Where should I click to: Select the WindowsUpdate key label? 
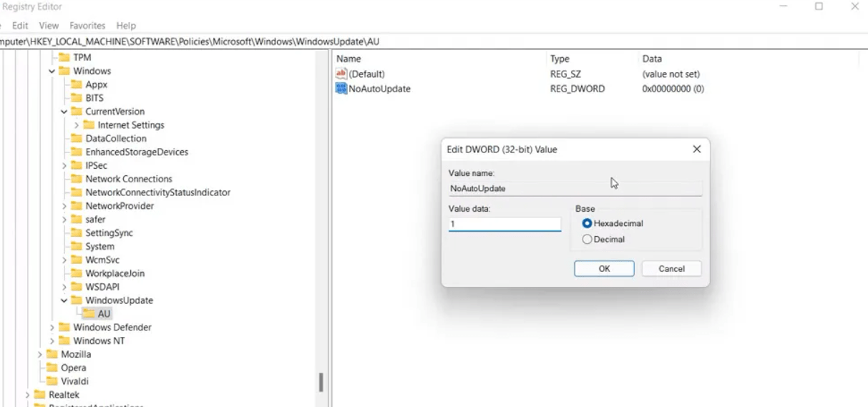tap(120, 300)
